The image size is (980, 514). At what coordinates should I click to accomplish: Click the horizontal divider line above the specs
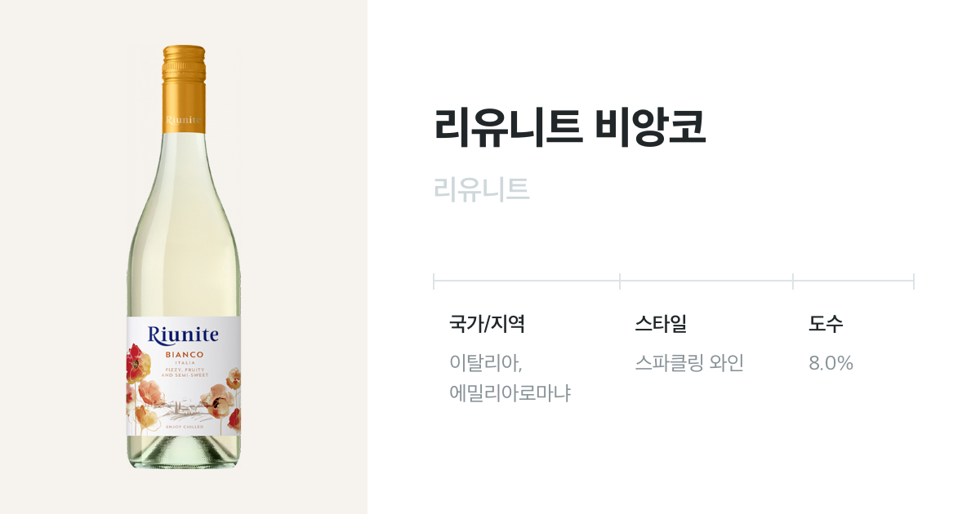[674, 281]
